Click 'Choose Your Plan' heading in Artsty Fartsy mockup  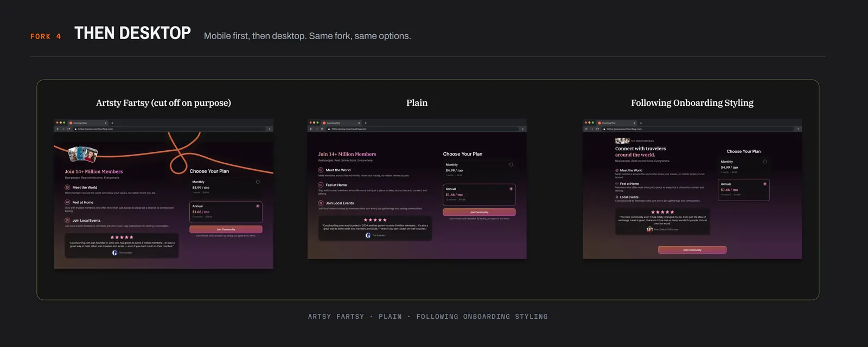(x=209, y=171)
